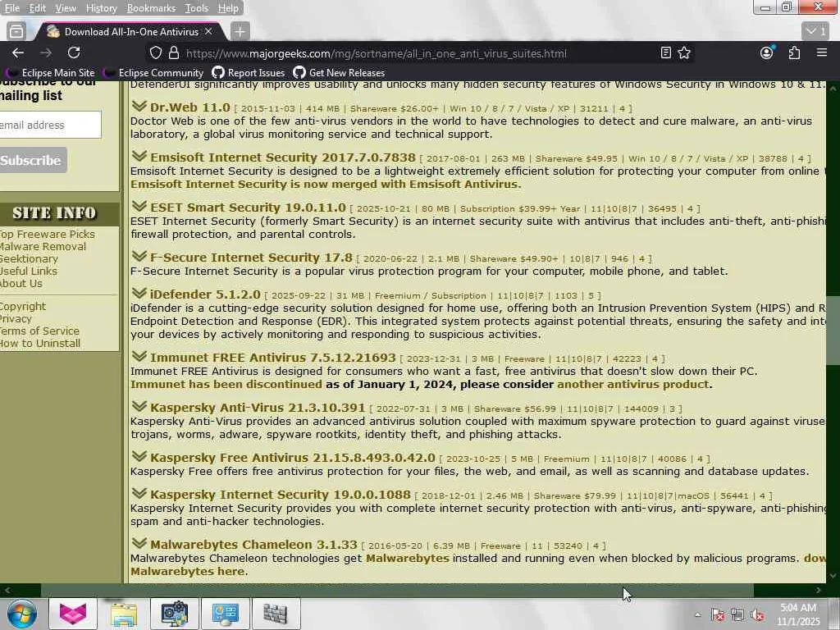This screenshot has width=840, height=630.
Task: Open Terms of Service sidebar link
Action: pos(39,331)
